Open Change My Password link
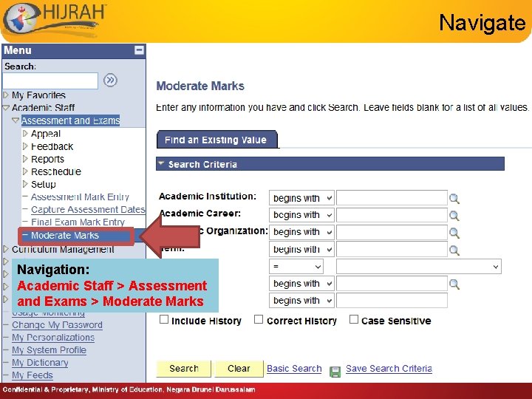This screenshot has width=532, height=399. [x=57, y=325]
